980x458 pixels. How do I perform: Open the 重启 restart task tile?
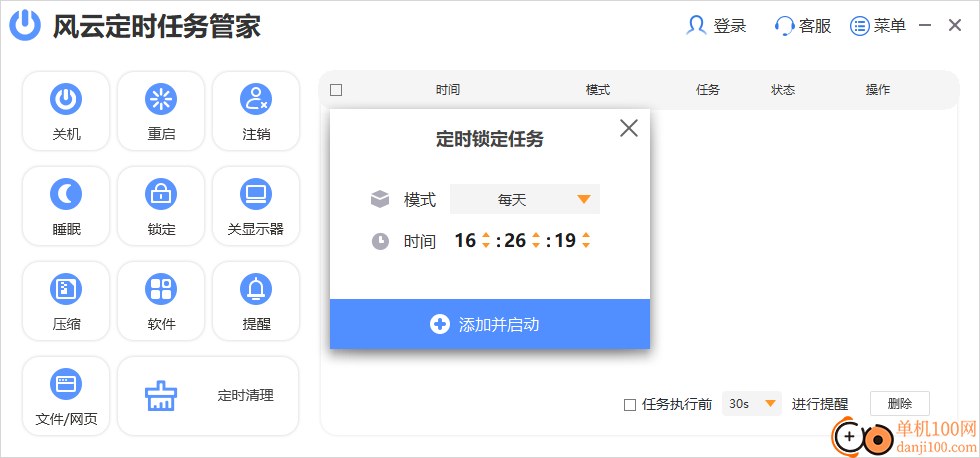click(161, 111)
